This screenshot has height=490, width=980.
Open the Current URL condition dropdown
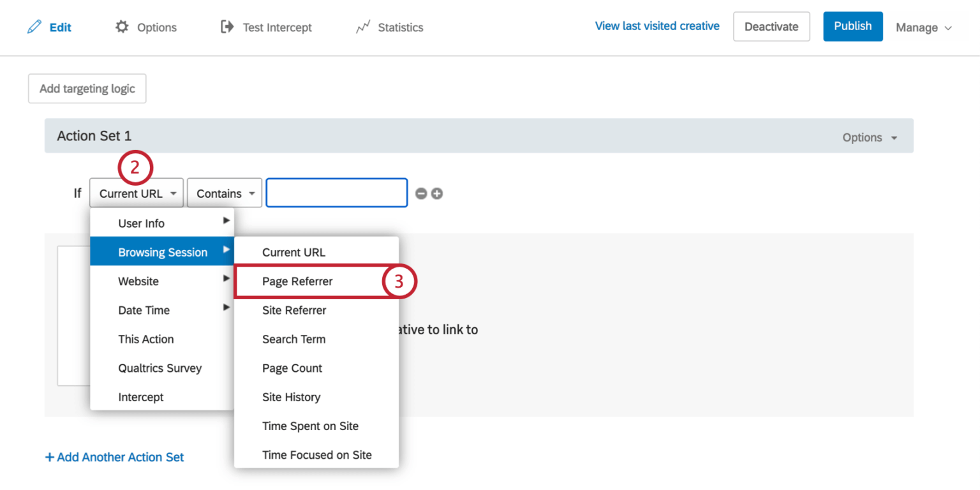[137, 193]
